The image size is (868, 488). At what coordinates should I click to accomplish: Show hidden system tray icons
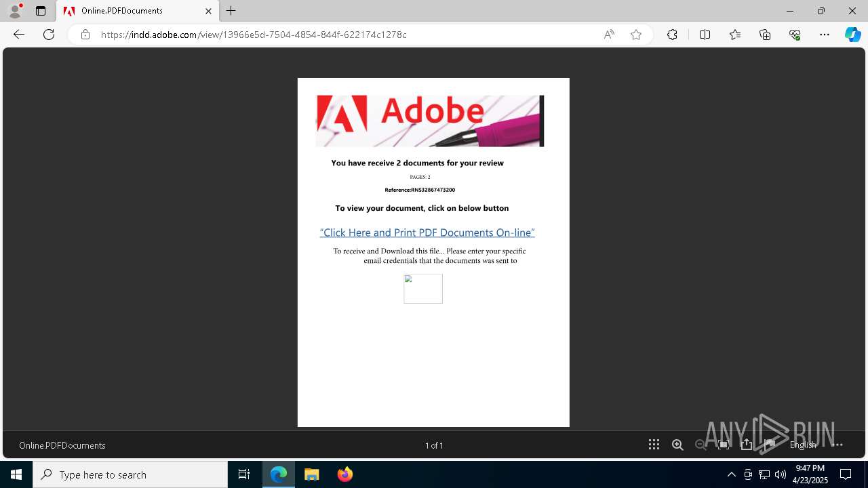731,474
